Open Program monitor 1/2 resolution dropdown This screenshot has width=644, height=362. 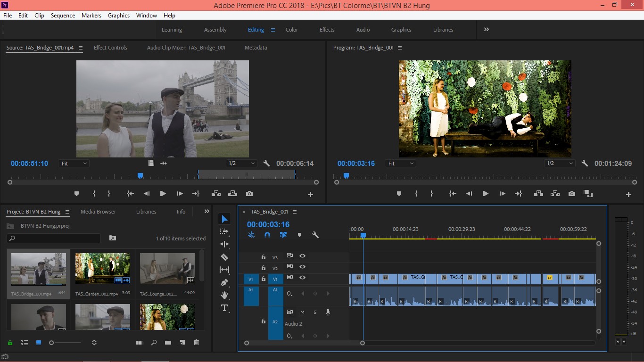click(560, 164)
